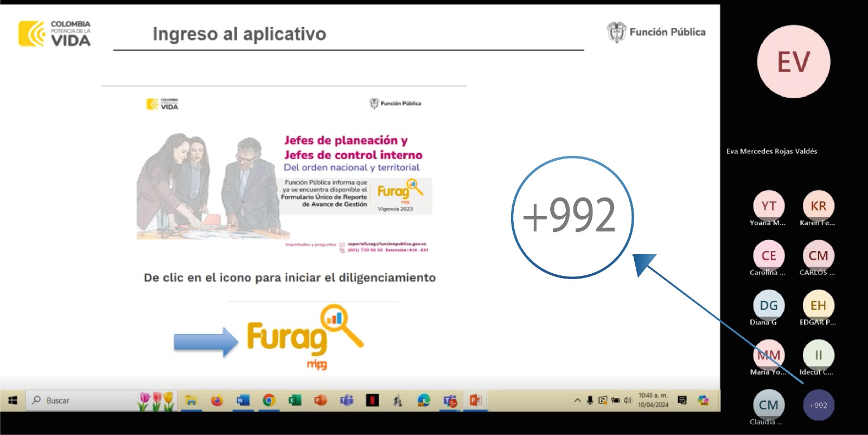This screenshot has height=435, width=868.
Task: Click the Buscar search box in the taskbar
Action: click(x=81, y=400)
